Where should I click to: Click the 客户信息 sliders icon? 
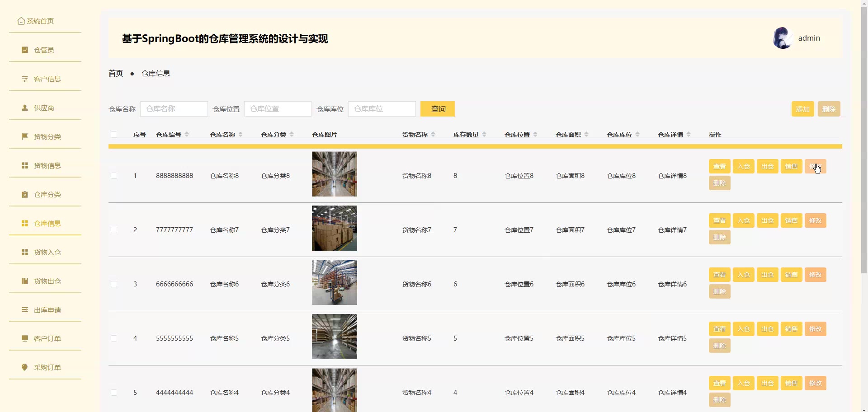[x=25, y=79]
